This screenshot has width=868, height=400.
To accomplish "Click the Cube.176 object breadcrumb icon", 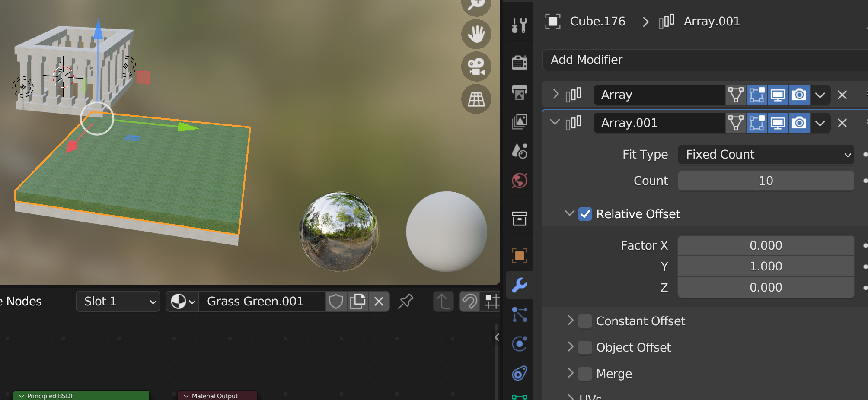I will 553,21.
